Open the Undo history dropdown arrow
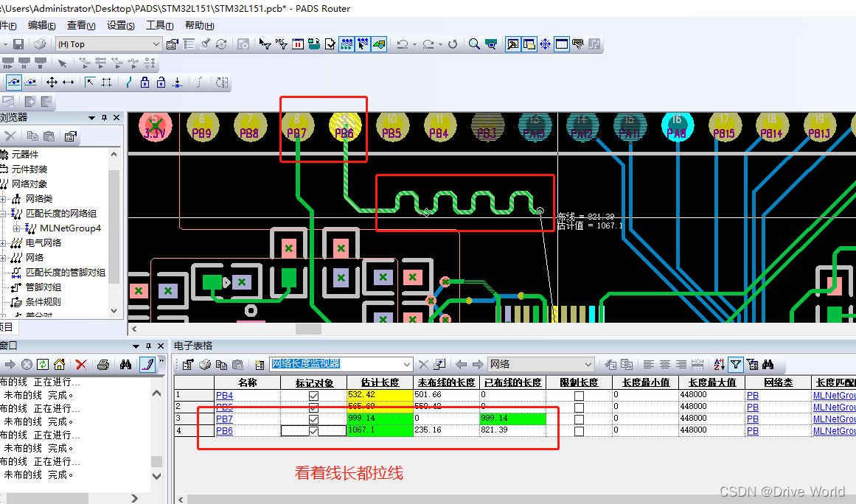 pyautogui.click(x=414, y=45)
